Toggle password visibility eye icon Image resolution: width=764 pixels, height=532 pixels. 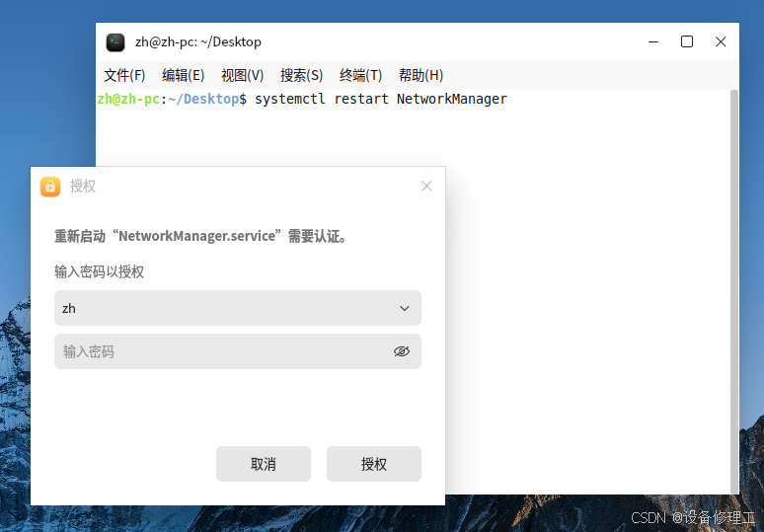402,351
